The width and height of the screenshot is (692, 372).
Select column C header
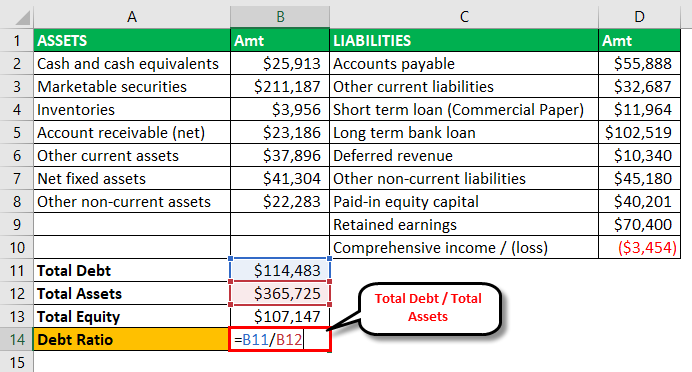tap(464, 17)
